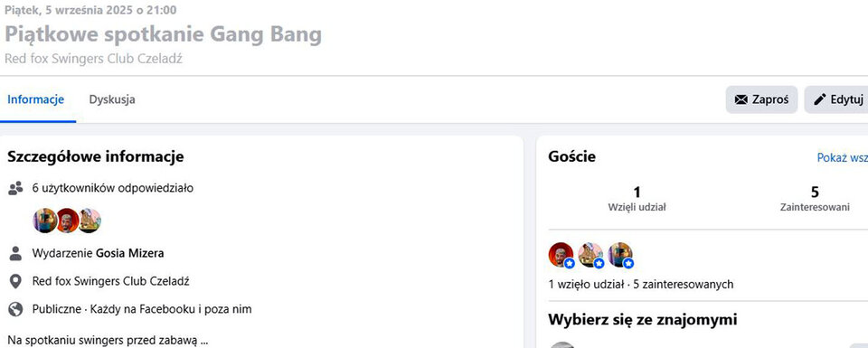Open Red fox Swingers Club Czeladź location
Viewport: 868px width, 348px height.
110,281
